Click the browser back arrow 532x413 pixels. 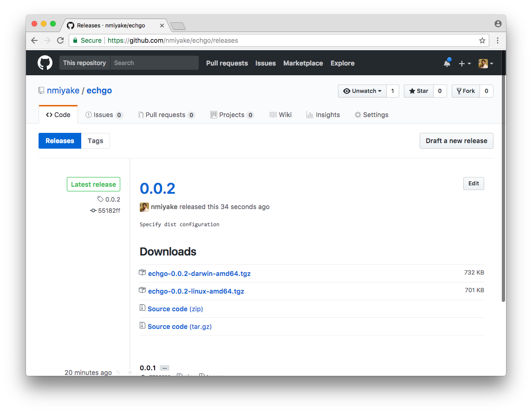tap(34, 40)
